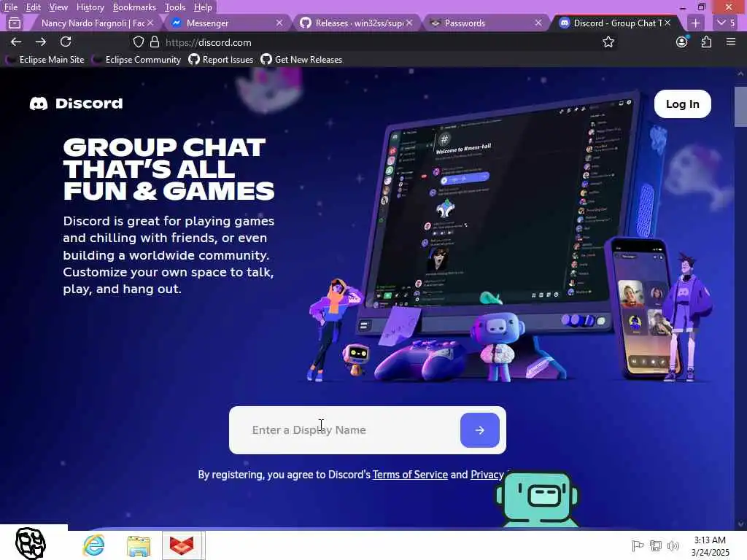Open the recent browsing tab view icon
Screen dimensions: 747x560
[15, 23]
